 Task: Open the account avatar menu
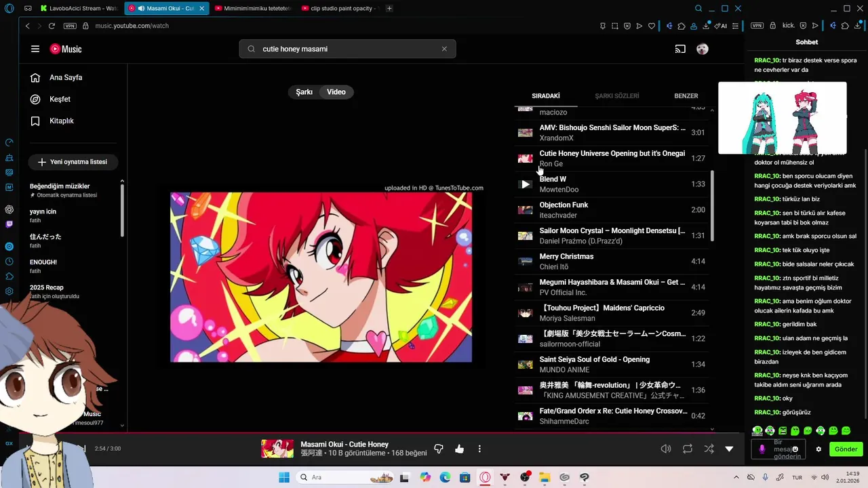[703, 49]
